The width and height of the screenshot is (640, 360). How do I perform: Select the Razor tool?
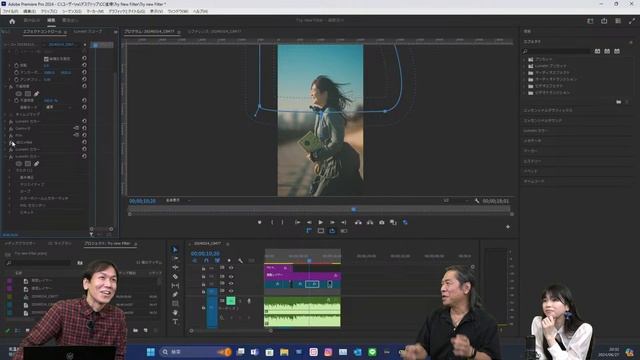(x=175, y=276)
